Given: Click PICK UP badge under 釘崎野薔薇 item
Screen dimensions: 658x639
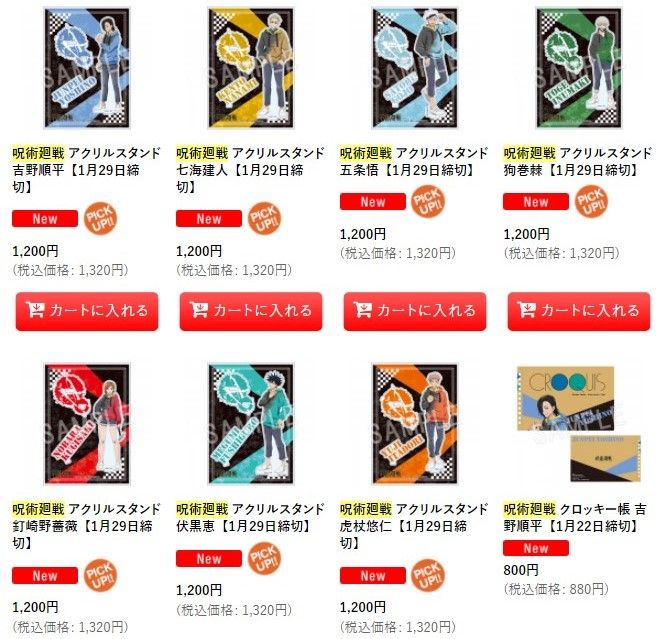Looking at the screenshot, I should [x=100, y=575].
